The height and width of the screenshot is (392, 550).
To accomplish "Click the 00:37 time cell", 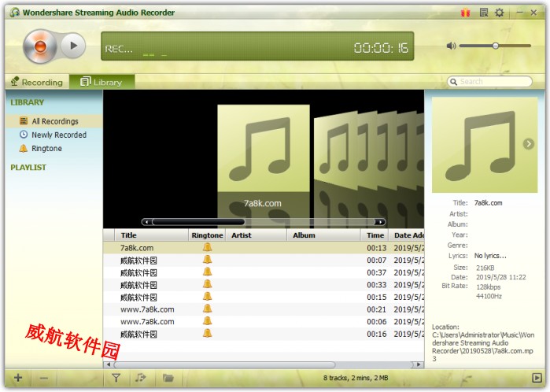I will point(376,272).
